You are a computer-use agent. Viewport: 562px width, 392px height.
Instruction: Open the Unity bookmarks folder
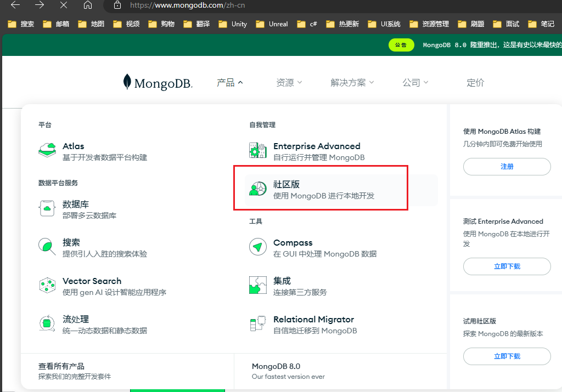[233, 24]
